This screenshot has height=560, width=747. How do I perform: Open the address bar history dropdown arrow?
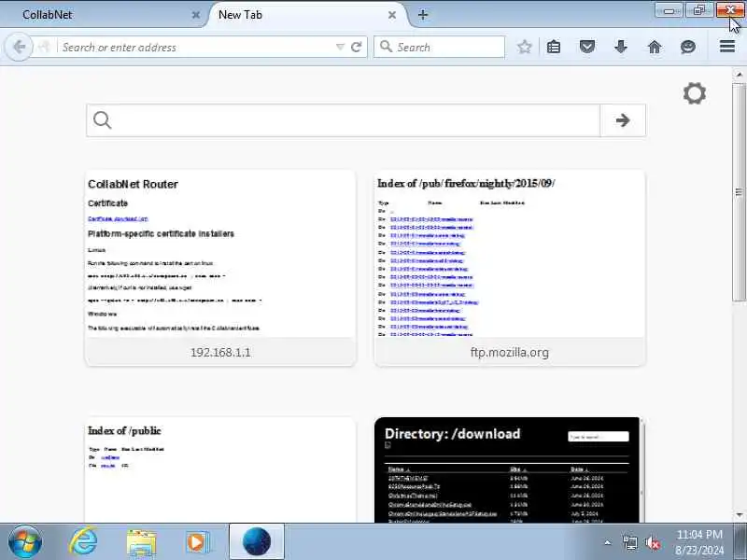(x=340, y=47)
